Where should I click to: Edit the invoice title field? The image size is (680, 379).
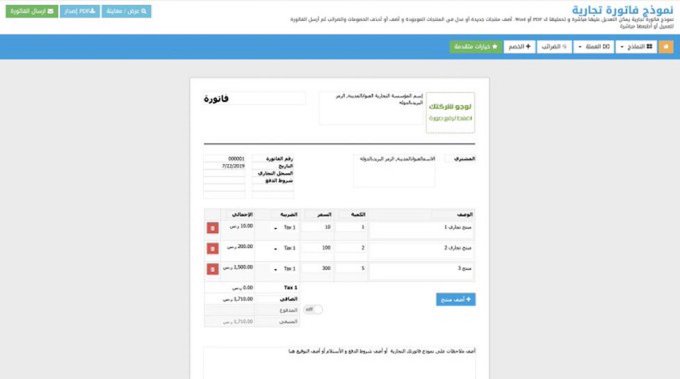tap(255, 99)
